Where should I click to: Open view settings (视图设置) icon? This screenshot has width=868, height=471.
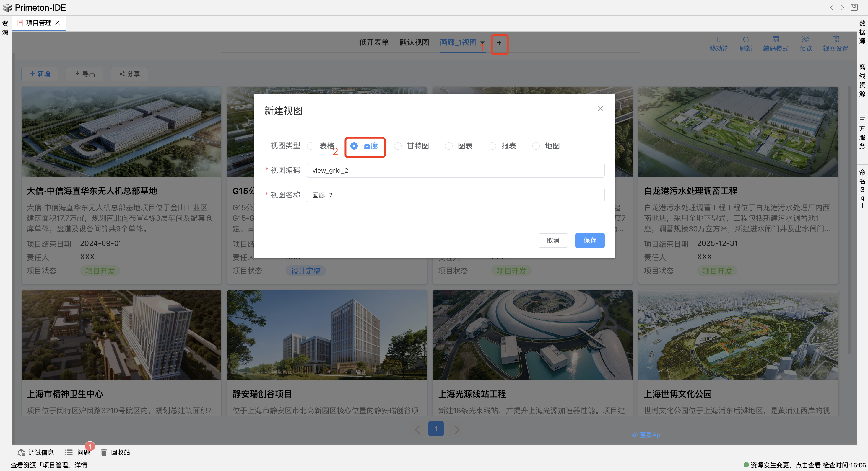(x=835, y=40)
